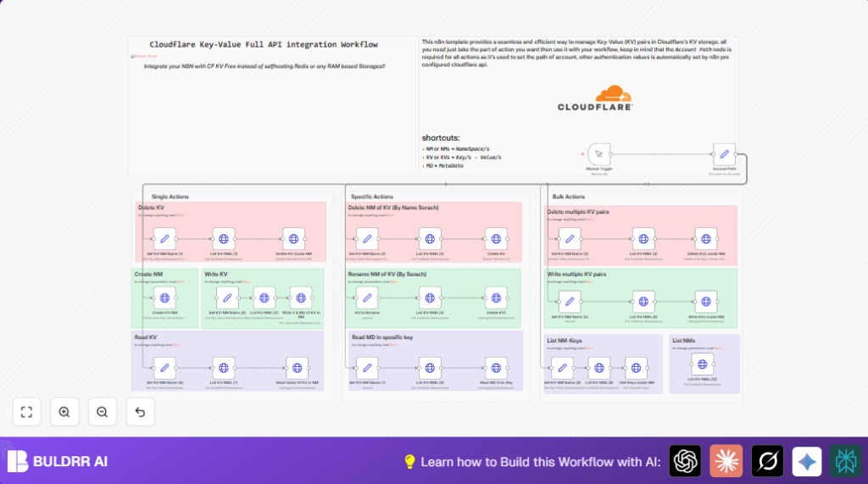This screenshot has height=484, width=868.
Task: Click the 'Bulk Actions' group label
Action: coord(569,197)
